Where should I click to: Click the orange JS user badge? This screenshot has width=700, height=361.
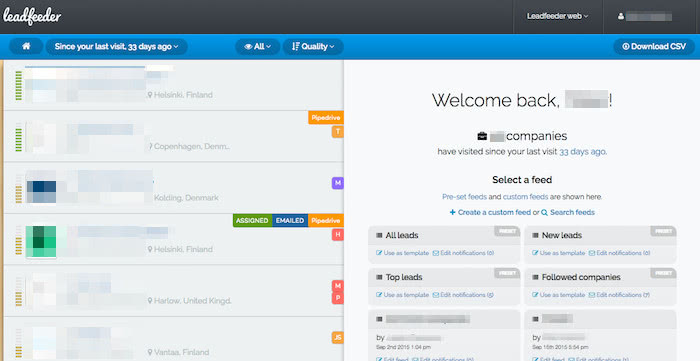coord(338,337)
